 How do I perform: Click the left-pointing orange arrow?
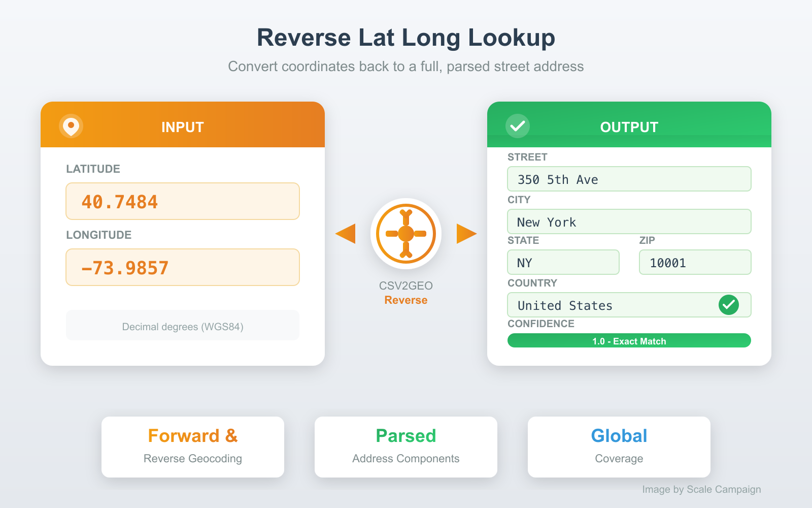346,234
